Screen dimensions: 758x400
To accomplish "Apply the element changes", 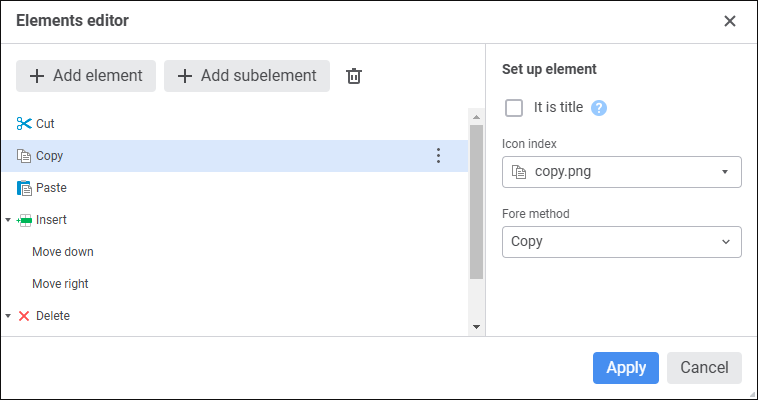I will (x=625, y=368).
